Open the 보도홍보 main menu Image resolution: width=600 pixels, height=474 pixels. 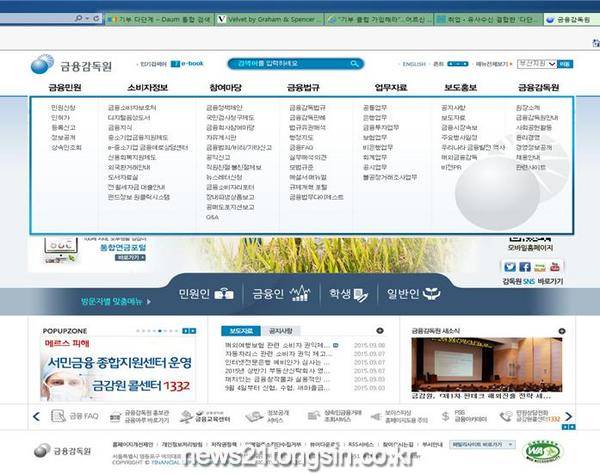(460, 87)
